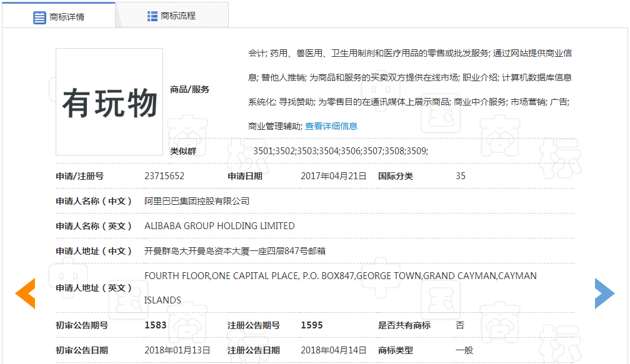Select the ISLANDS address continuation line
Viewport: 630px width, 364px height.
(162, 300)
